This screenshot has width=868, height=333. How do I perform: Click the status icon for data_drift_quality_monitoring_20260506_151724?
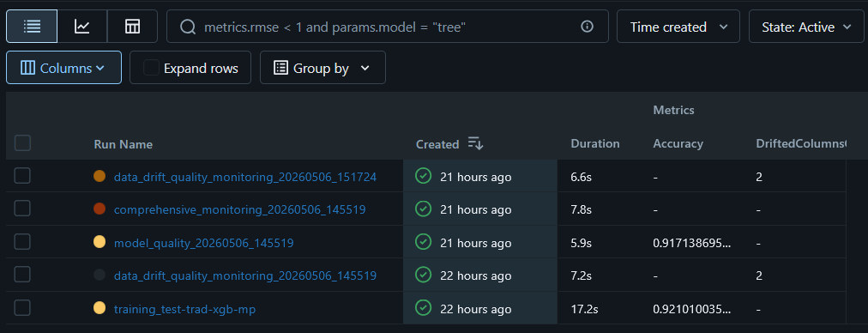pos(423,177)
